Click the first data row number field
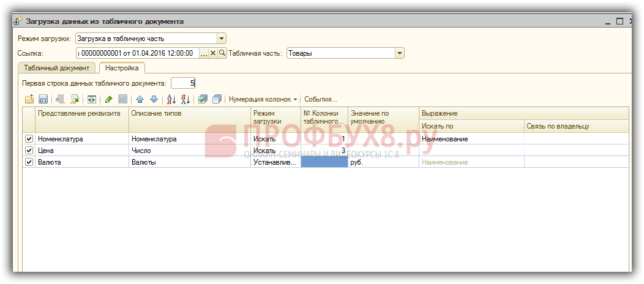The image size is (644, 284). tap(183, 83)
